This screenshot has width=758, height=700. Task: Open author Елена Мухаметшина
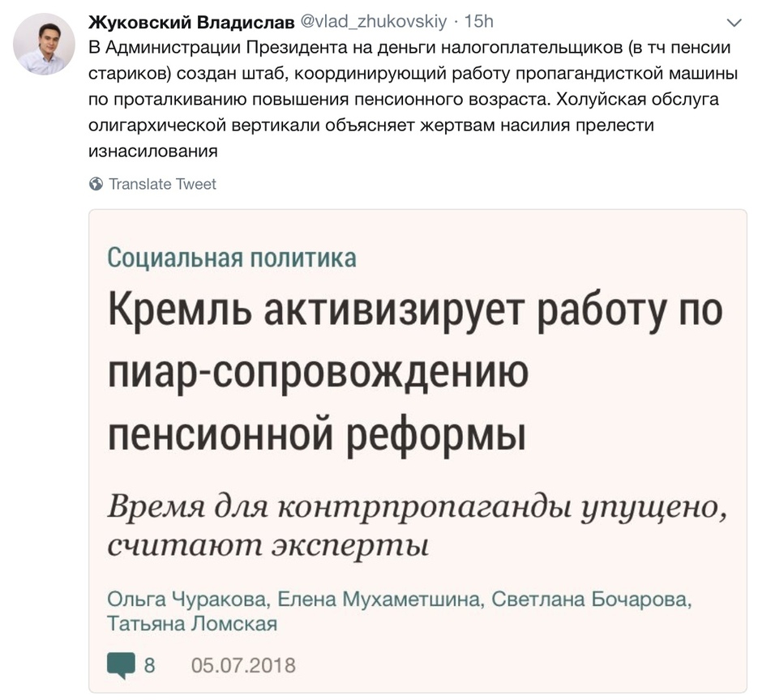pyautogui.click(x=379, y=600)
